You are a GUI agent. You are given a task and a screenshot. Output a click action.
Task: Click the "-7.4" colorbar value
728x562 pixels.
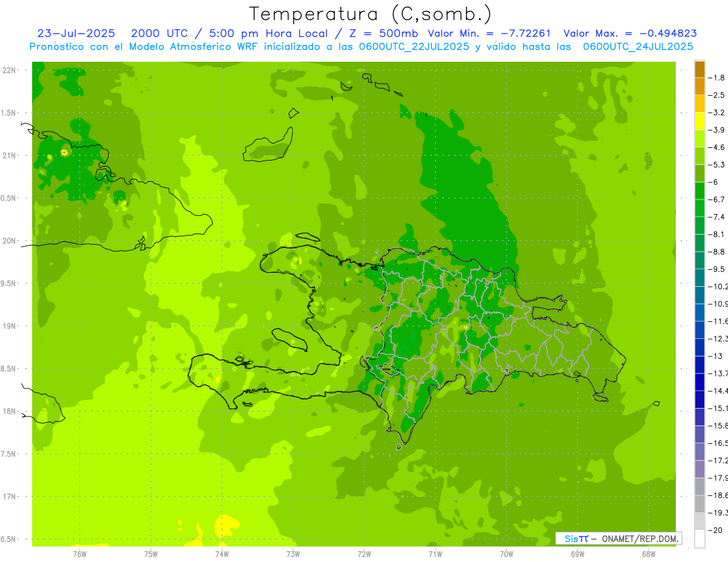[718, 217]
